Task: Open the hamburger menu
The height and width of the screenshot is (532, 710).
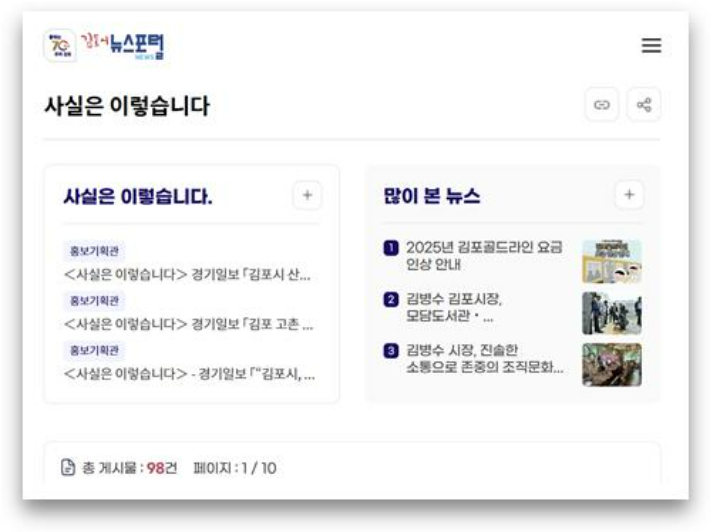Action: tap(651, 45)
